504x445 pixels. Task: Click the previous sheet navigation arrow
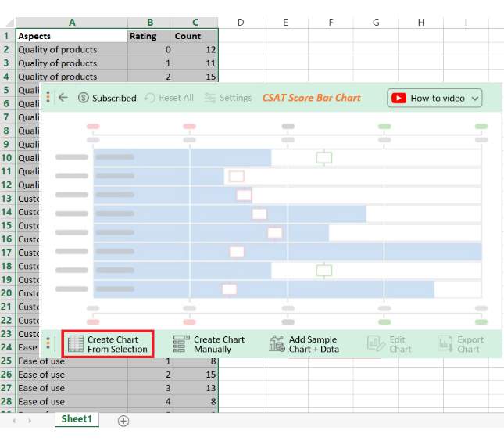[x=14, y=421]
